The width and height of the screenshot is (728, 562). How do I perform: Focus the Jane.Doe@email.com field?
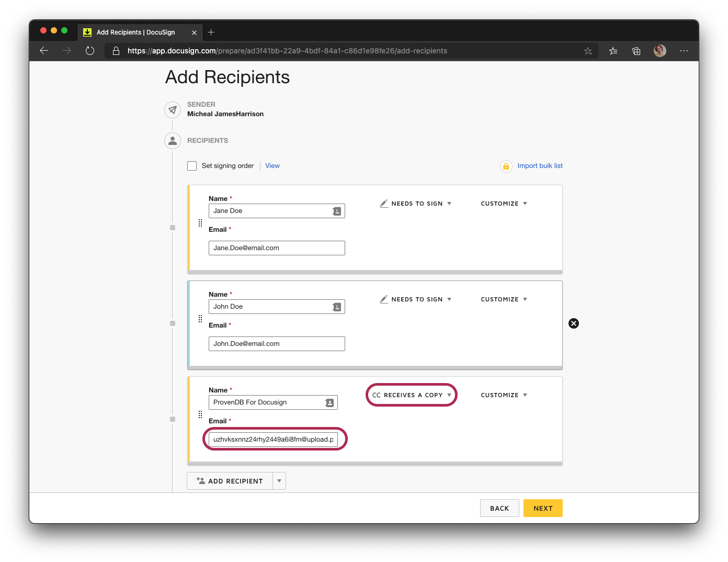click(x=277, y=248)
